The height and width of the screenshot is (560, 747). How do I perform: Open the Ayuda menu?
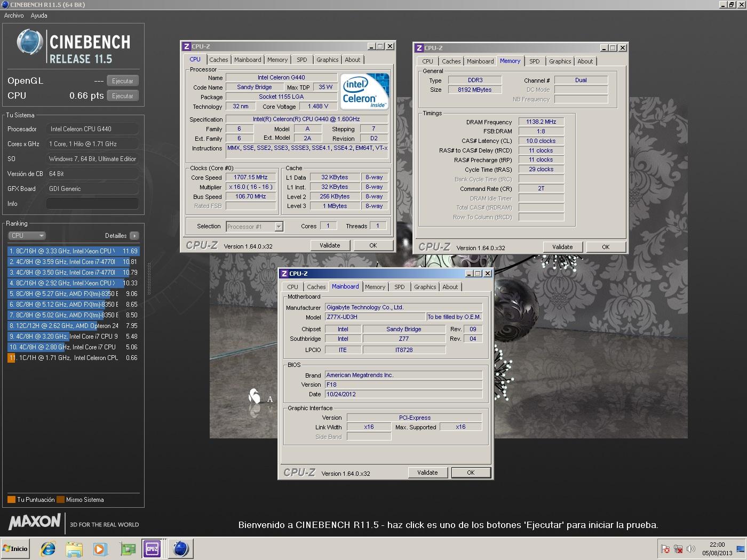pyautogui.click(x=39, y=15)
